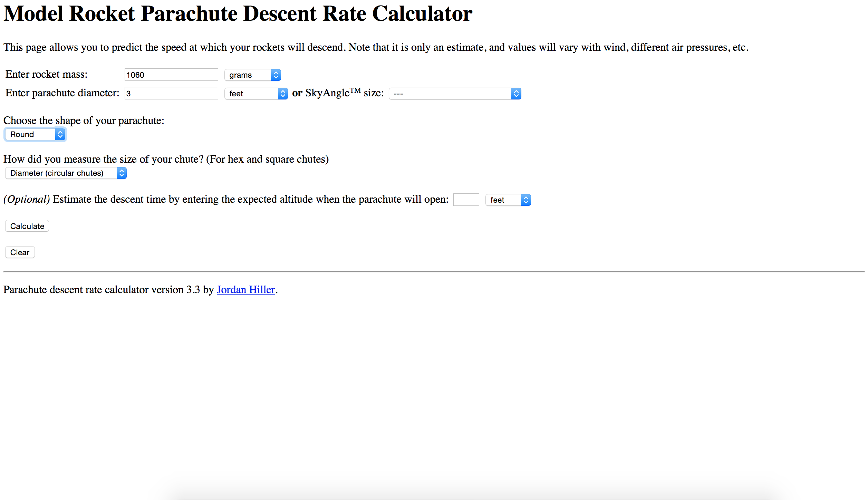Switch altitude unit from feet dropdown
The height and width of the screenshot is (500, 868).
[x=507, y=200]
